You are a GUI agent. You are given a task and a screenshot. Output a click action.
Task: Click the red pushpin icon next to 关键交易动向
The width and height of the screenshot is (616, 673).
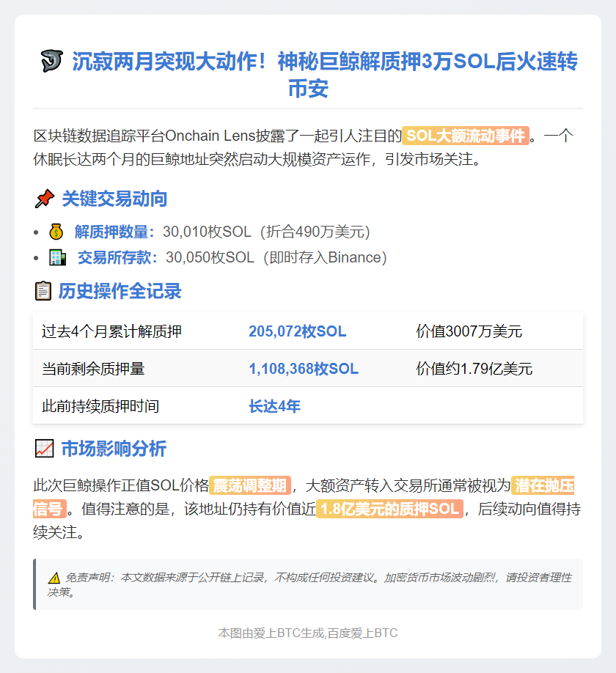[44, 199]
